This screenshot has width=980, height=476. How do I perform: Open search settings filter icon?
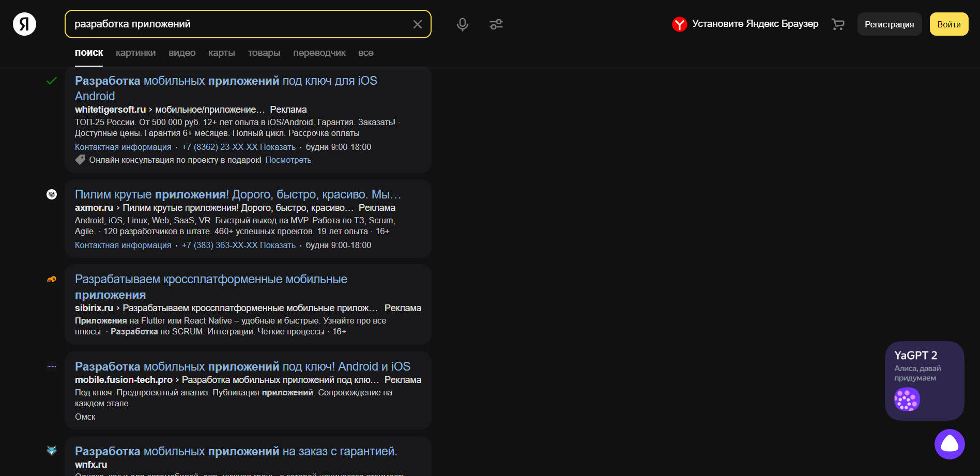click(496, 24)
